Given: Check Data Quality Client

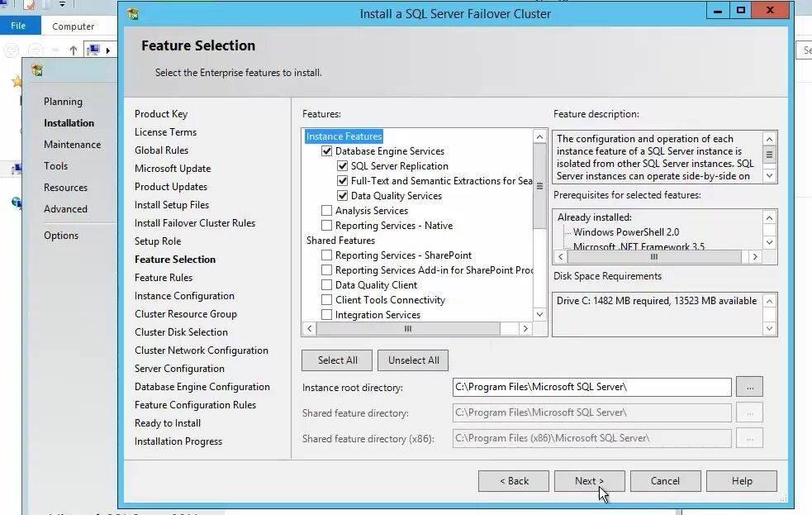Looking at the screenshot, I should [x=326, y=285].
